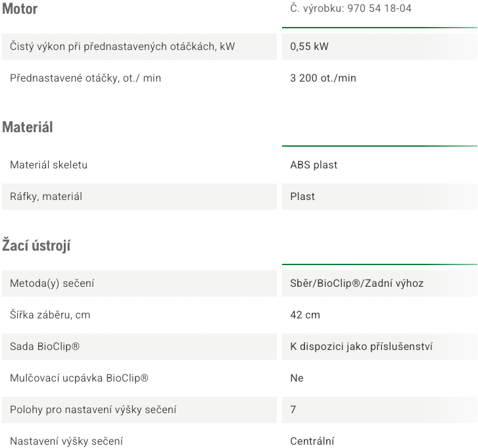Image resolution: width=478 pixels, height=448 pixels.
Task: Click the Mulčovací ucpávka BioClip label
Action: [x=79, y=378]
